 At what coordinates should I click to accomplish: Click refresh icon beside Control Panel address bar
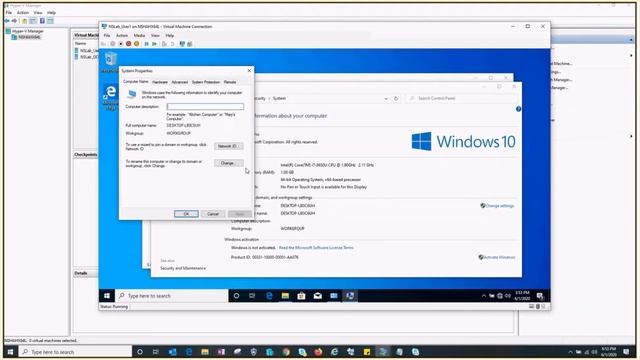(396, 98)
